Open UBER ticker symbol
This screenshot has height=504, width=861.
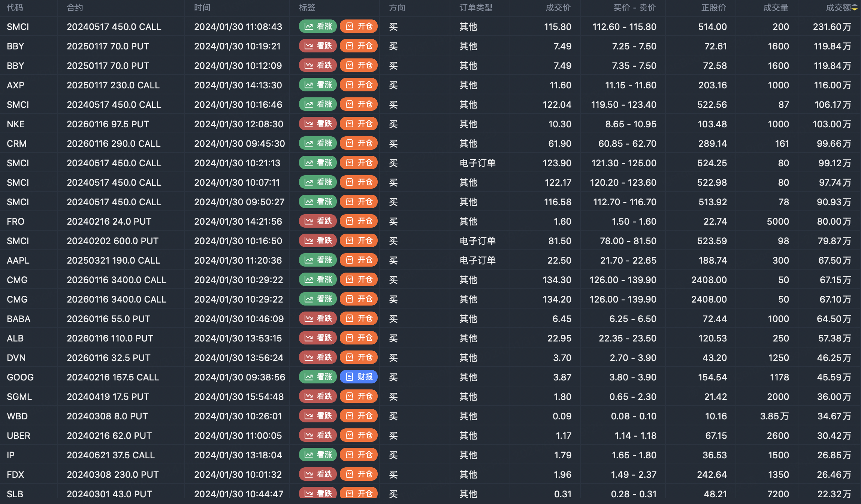coord(18,436)
